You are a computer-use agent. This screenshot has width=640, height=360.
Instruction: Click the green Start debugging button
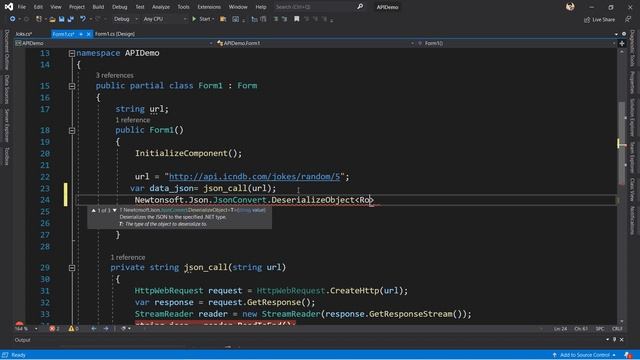[202, 19]
